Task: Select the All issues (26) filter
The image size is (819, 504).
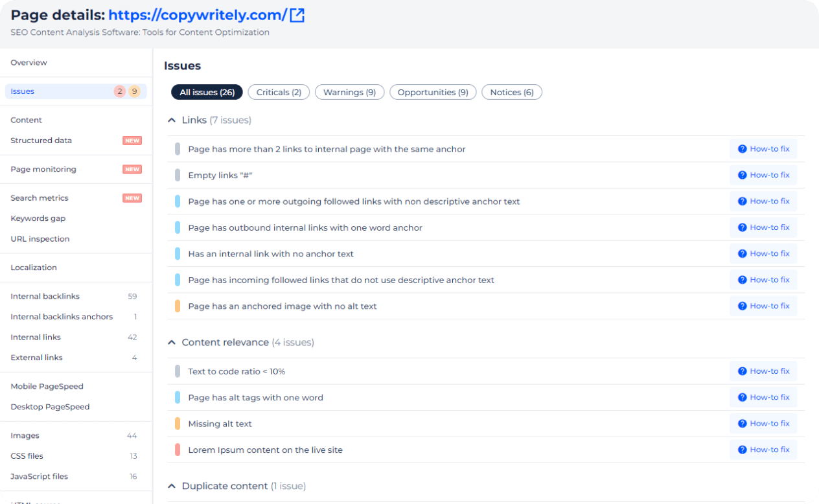Action: pyautogui.click(x=207, y=92)
